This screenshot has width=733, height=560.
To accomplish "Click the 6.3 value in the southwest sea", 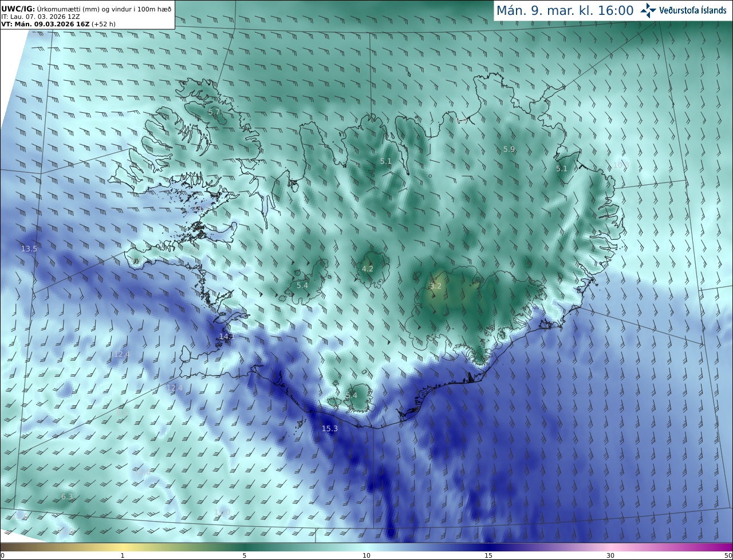I will click(x=67, y=497).
